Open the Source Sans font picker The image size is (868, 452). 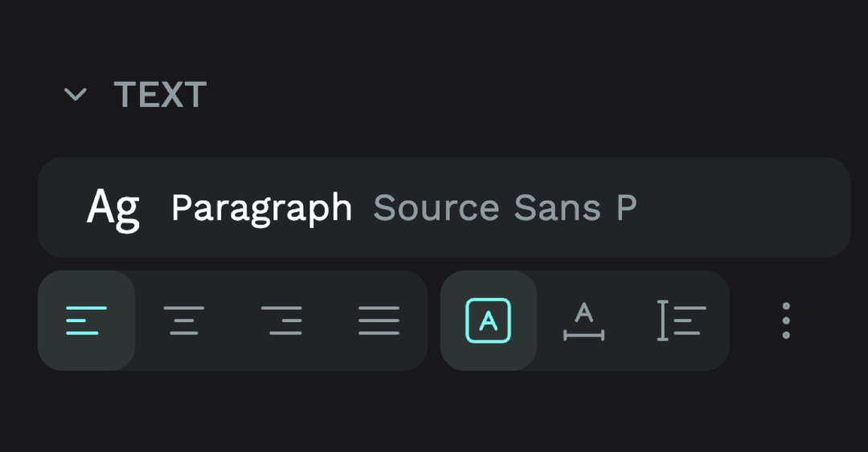pyautogui.click(x=505, y=208)
